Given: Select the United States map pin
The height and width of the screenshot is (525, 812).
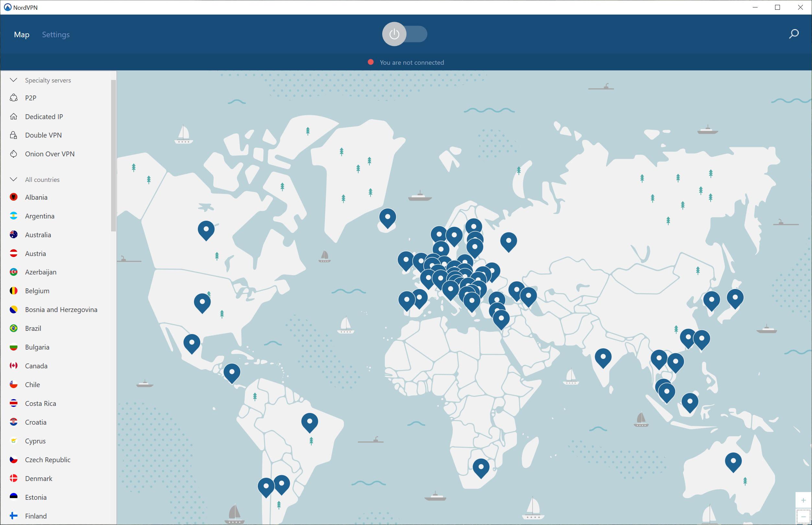Looking at the screenshot, I should point(202,303).
